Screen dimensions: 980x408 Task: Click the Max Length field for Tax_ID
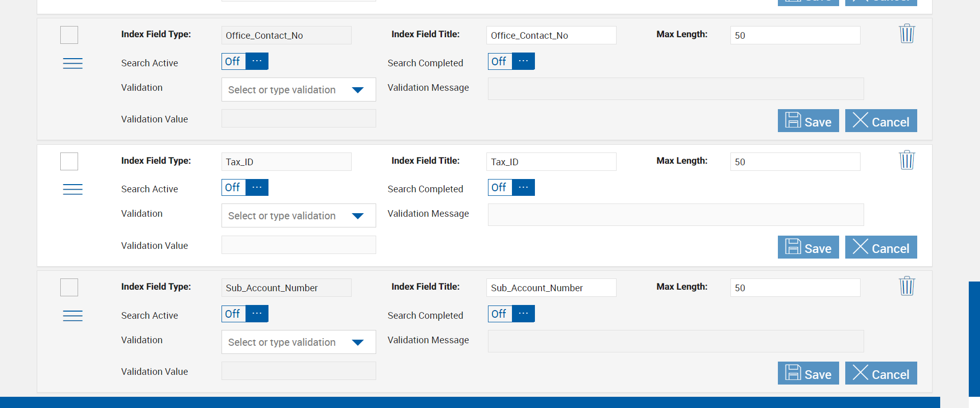795,162
